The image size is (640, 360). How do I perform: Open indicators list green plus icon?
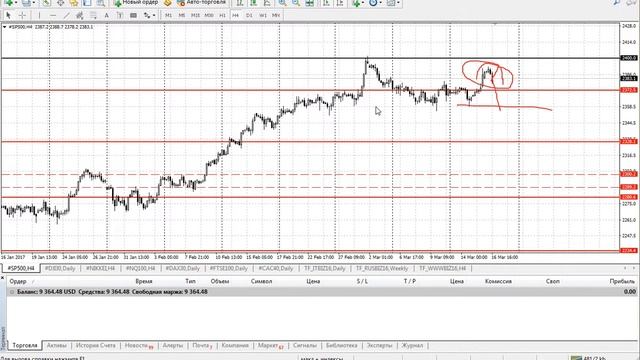click(x=356, y=2)
